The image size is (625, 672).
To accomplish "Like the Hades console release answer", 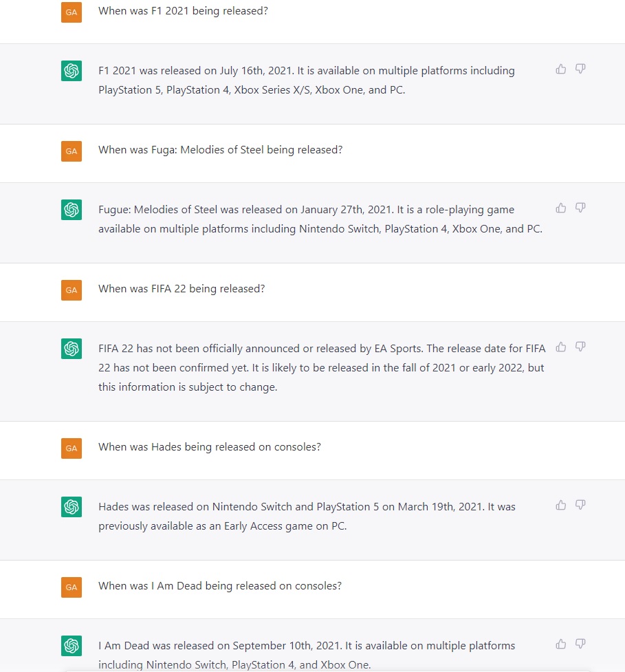I will [x=561, y=505].
